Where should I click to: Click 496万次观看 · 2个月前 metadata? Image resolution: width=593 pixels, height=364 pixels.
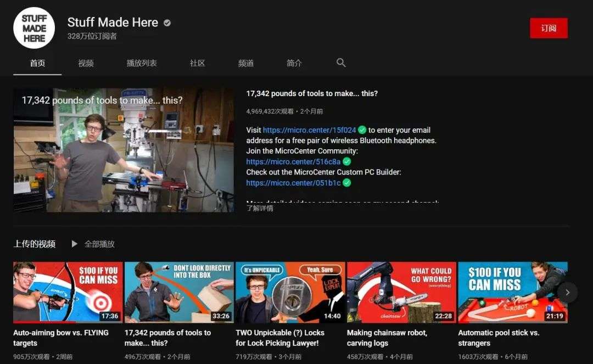pos(158,356)
